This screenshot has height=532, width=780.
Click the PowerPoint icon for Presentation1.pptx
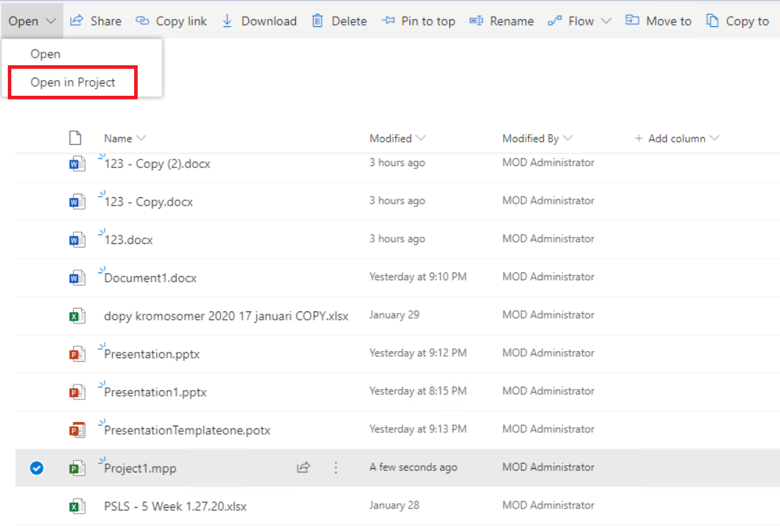[77, 392]
